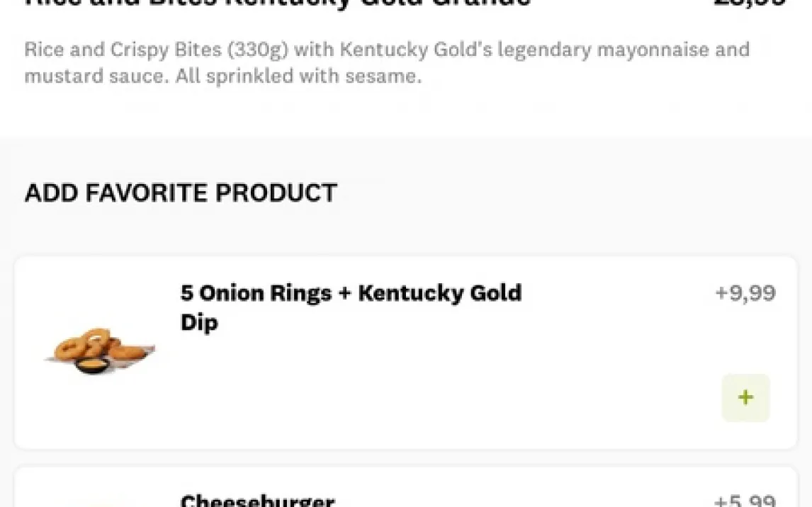812x507 pixels.
Task: Click the +9,99 price label
Action: 745,293
